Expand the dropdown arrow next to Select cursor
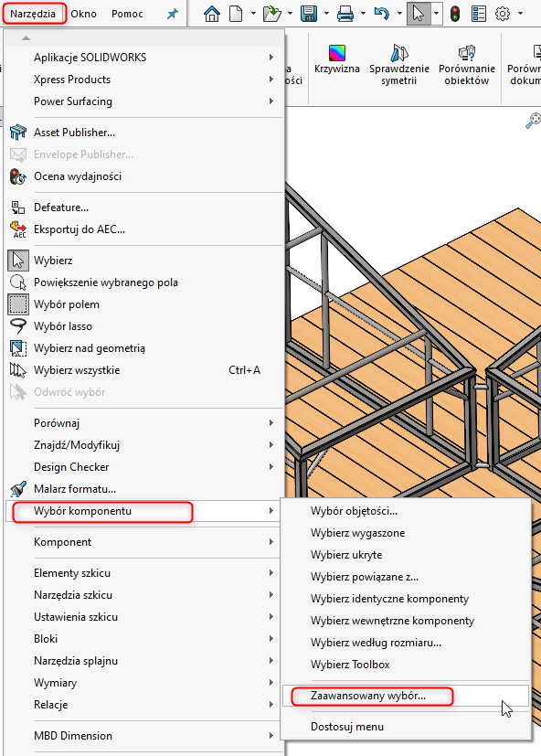Image resolution: width=541 pixels, height=756 pixels. click(436, 14)
